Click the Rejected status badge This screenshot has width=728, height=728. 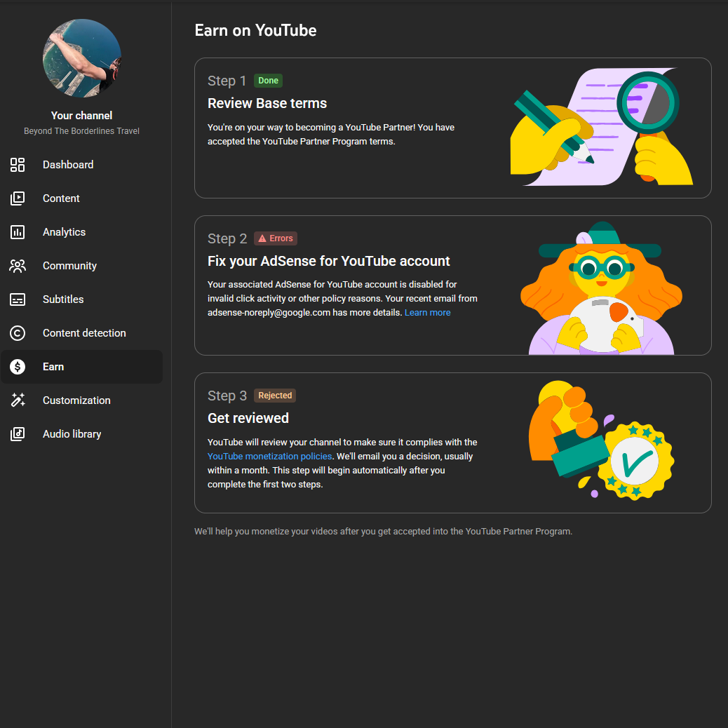point(275,396)
